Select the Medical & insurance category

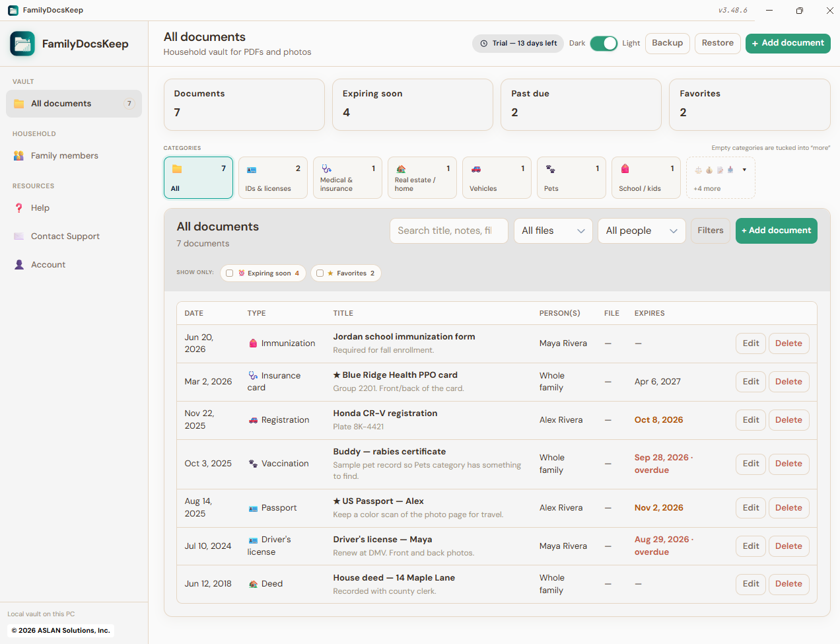point(347,178)
